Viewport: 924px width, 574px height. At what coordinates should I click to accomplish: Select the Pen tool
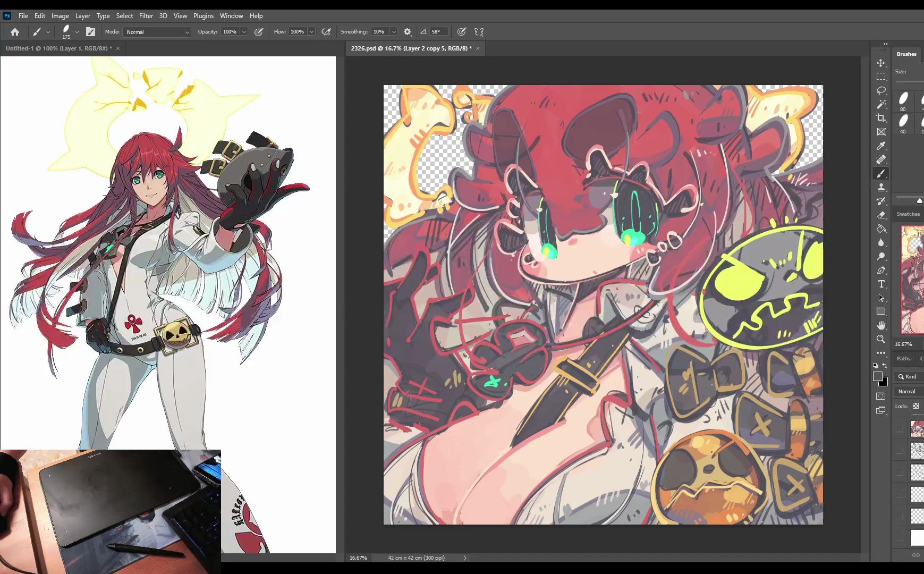click(881, 270)
